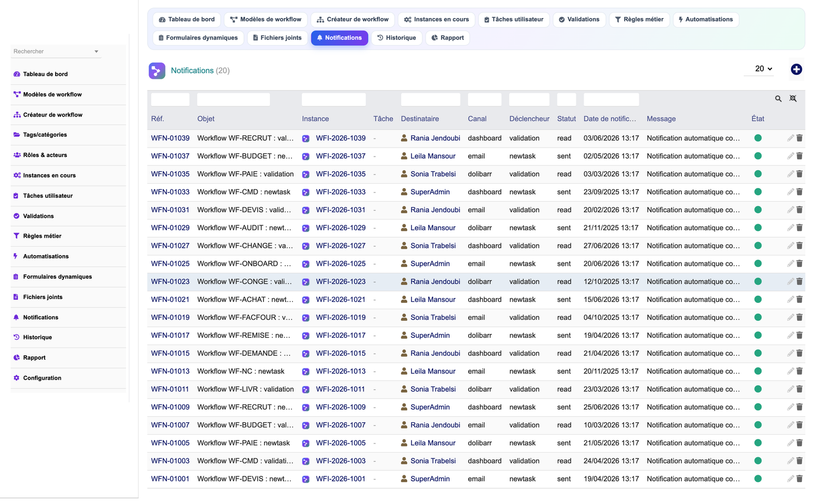
Task: Click the Instance filter input field
Action: tap(333, 100)
